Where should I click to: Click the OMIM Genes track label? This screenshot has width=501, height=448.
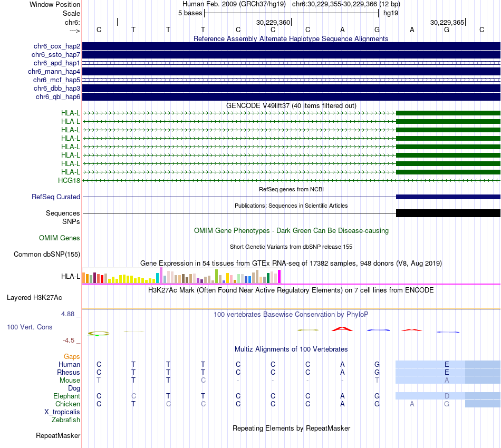59,238
